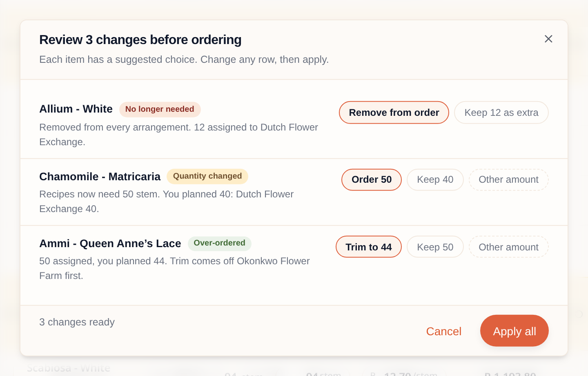Close the review changes dialog
Image resolution: width=588 pixels, height=376 pixels.
click(548, 39)
